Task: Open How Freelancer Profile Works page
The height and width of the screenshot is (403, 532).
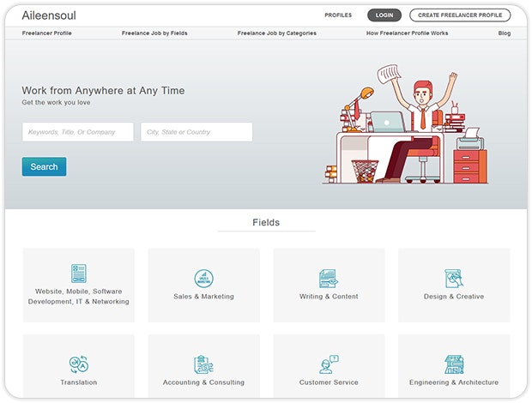Action: 407,33
